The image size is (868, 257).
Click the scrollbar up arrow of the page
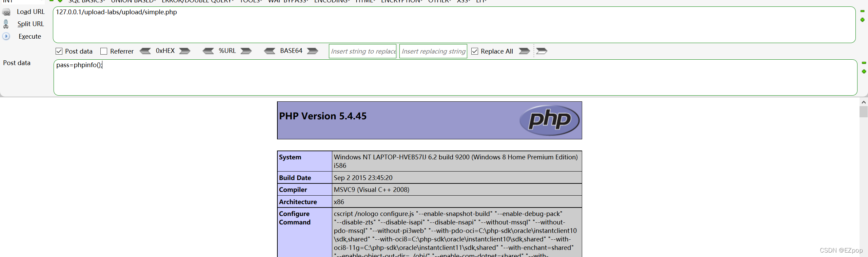point(864,102)
